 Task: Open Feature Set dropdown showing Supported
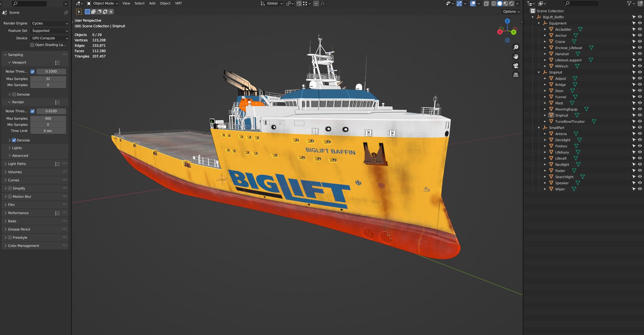[50, 31]
